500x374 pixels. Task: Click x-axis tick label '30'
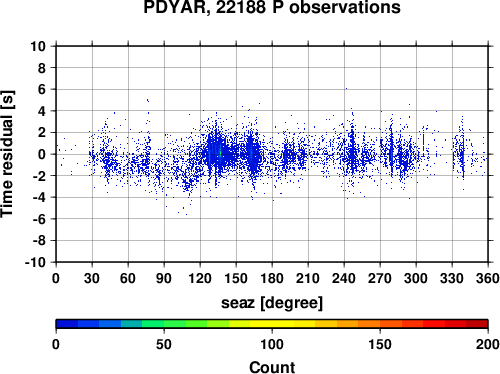tap(92, 278)
